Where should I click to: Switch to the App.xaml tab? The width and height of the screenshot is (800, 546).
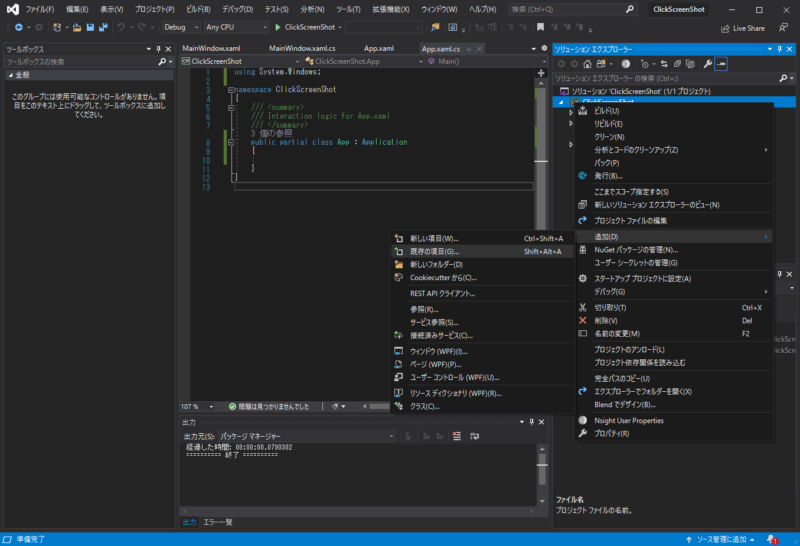point(379,48)
